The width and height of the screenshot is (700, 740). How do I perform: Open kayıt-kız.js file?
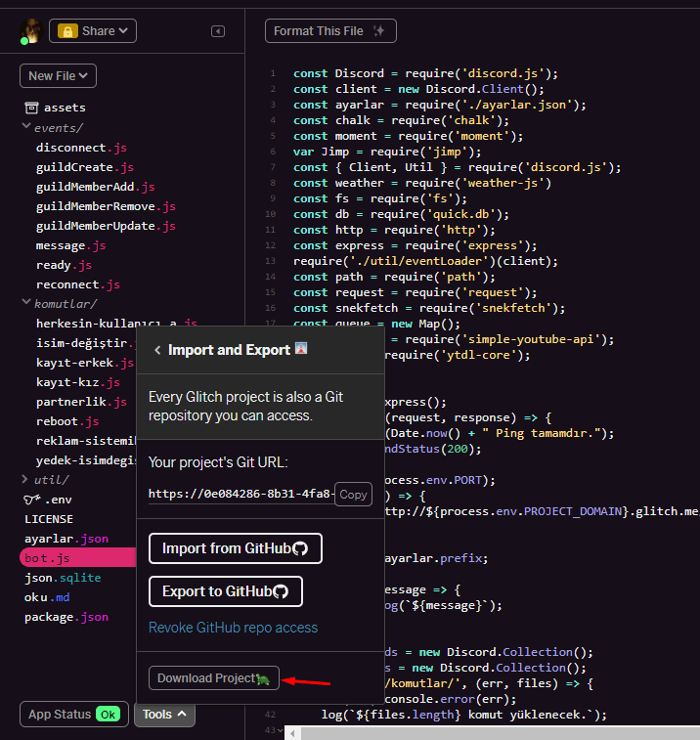click(x=78, y=382)
